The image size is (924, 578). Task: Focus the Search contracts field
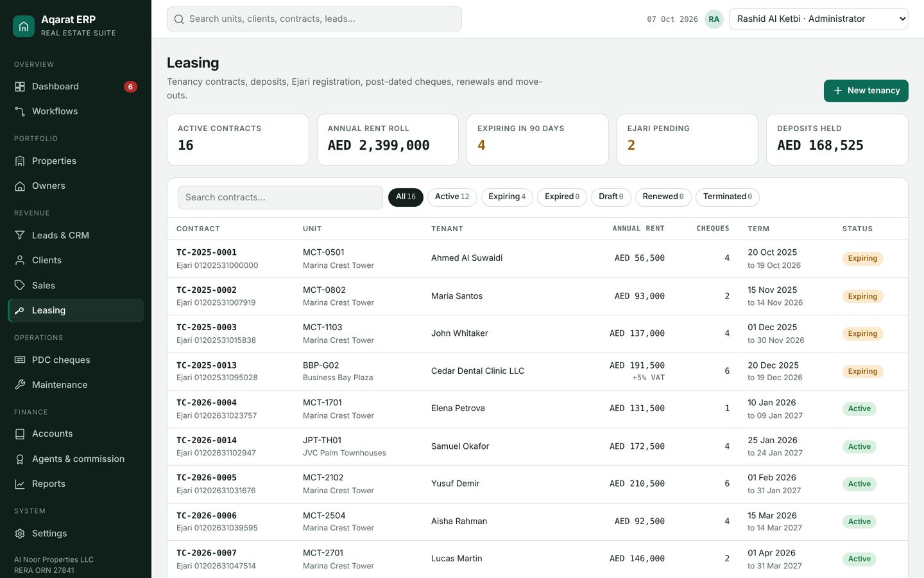[280, 198]
